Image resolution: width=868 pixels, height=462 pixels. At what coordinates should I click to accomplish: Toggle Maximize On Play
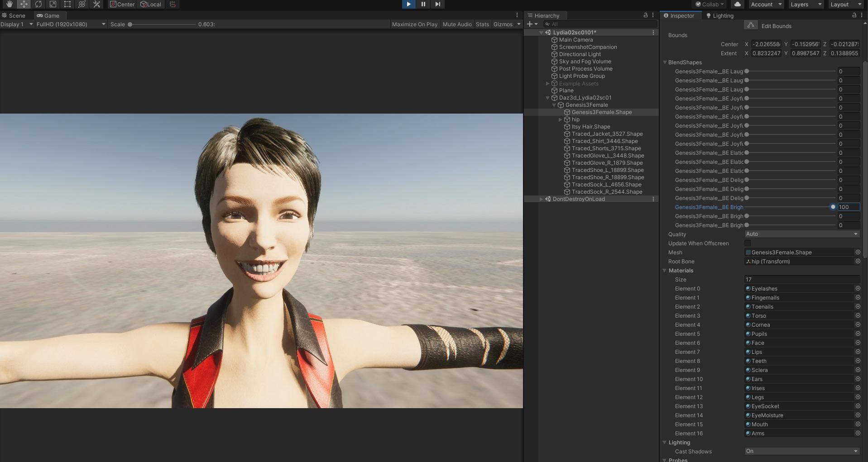(x=414, y=24)
